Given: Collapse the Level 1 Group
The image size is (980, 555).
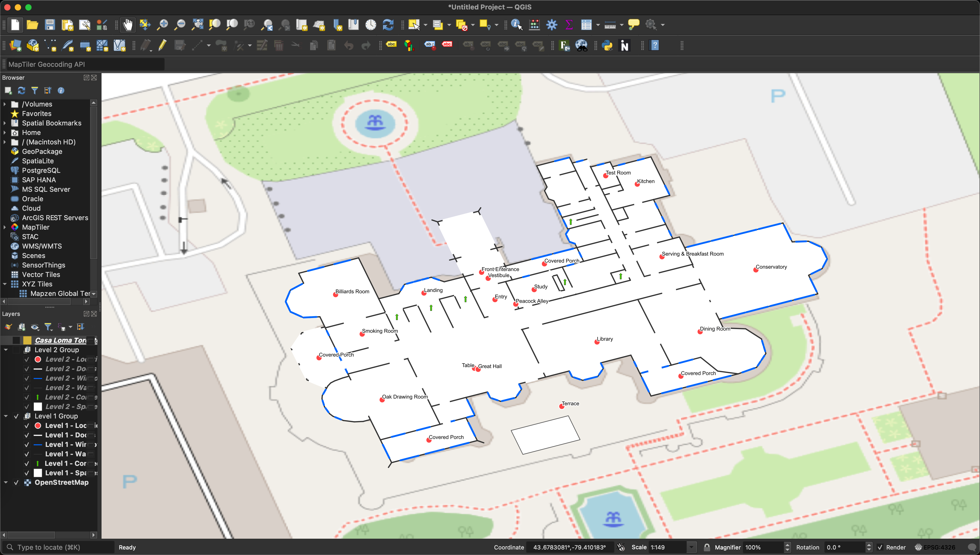Looking at the screenshot, I should (x=6, y=416).
